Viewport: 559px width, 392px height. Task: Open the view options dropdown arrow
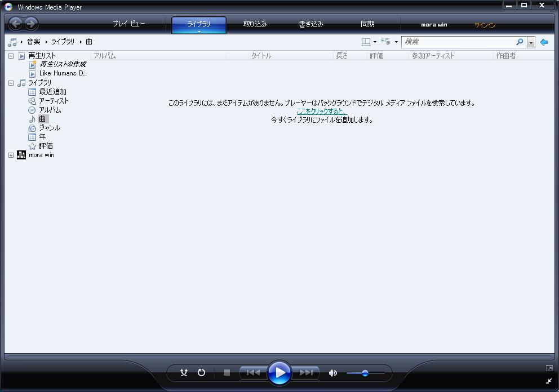click(396, 42)
